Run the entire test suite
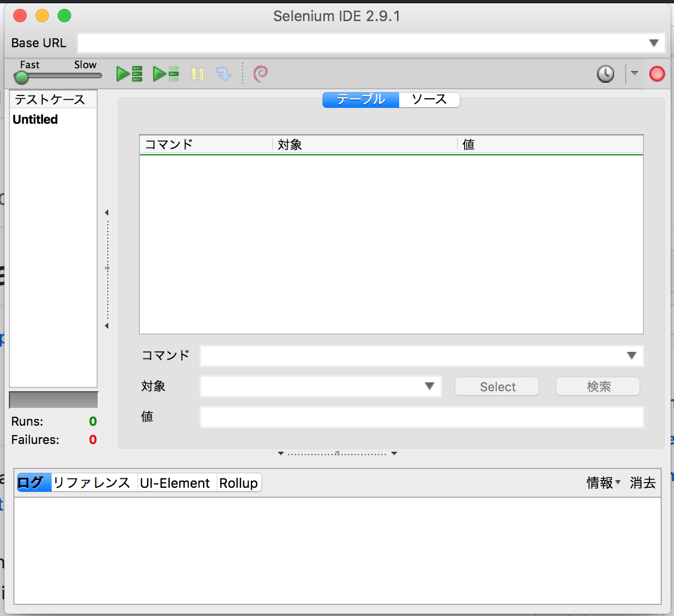This screenshot has height=616, width=674. [129, 73]
